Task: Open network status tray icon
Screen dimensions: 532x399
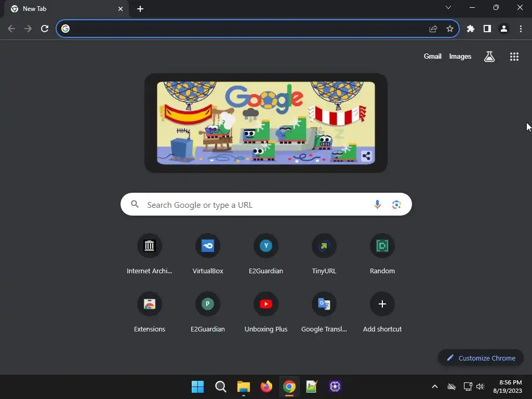Action: click(x=468, y=387)
